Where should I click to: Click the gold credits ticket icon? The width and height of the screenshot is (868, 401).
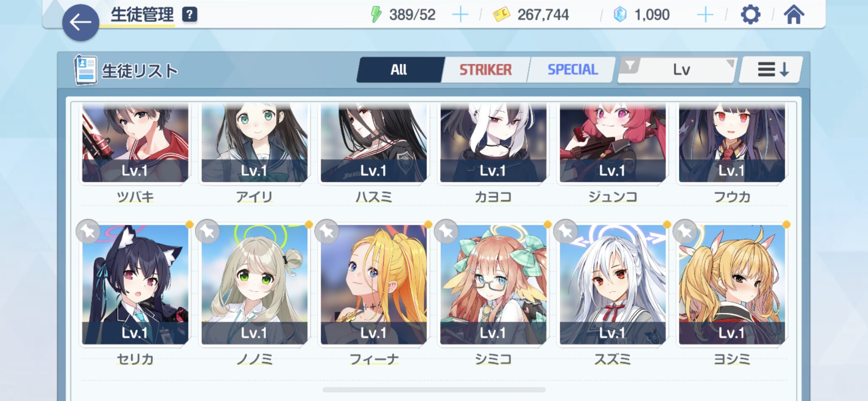pyautogui.click(x=501, y=14)
